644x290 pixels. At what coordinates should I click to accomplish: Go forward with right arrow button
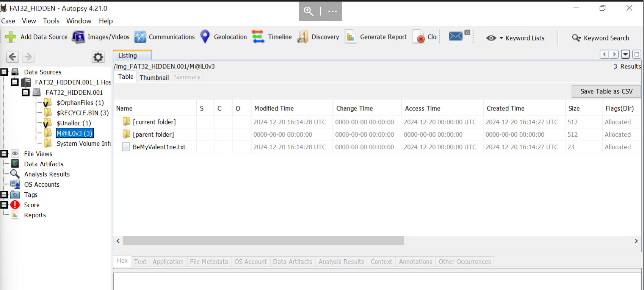coord(28,57)
